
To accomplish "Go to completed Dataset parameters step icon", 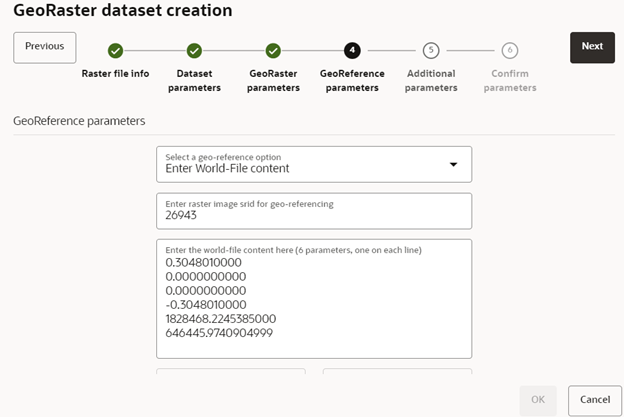I will [x=194, y=51].
